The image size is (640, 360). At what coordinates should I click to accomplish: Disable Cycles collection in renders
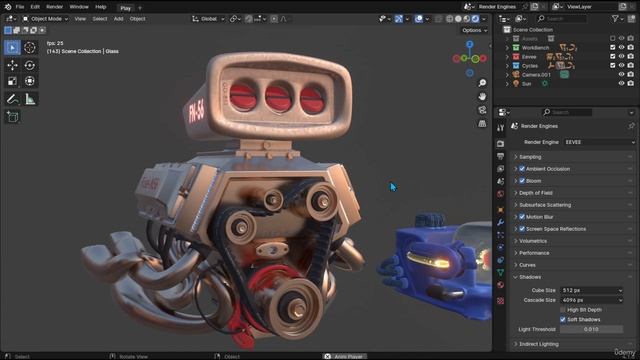coord(631,65)
